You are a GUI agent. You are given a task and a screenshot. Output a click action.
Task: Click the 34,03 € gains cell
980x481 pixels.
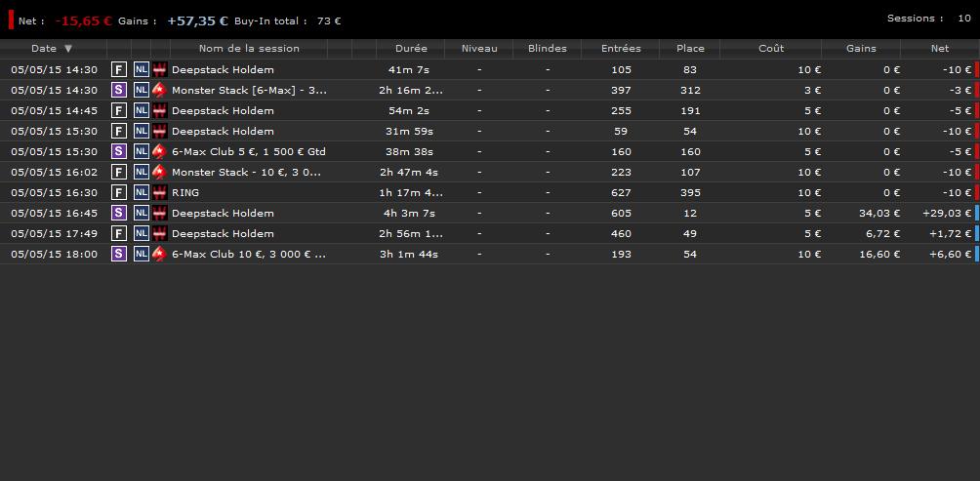[x=879, y=213]
